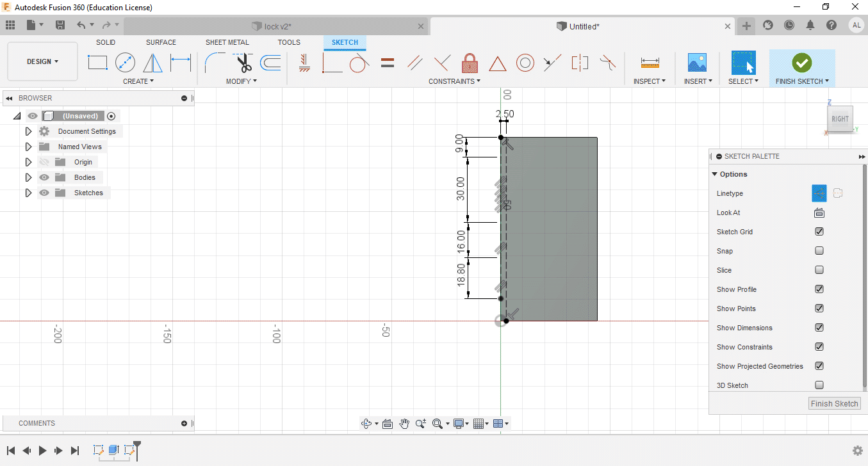The image size is (868, 466).
Task: Select the Fillet tool in Modify
Action: pyautogui.click(x=215, y=63)
